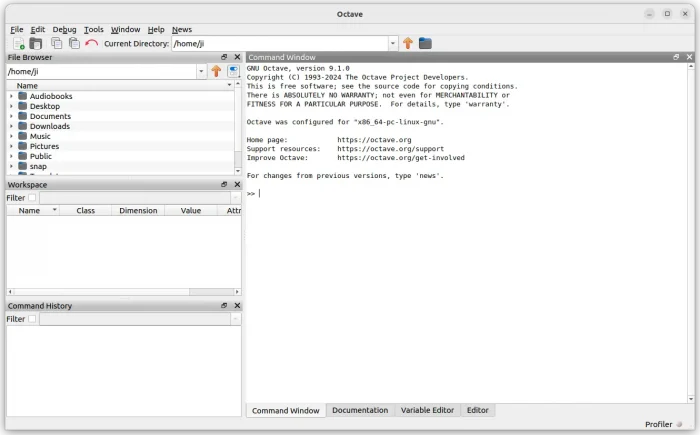This screenshot has height=435, width=700.
Task: Switch to the Documentation tab
Action: [360, 410]
